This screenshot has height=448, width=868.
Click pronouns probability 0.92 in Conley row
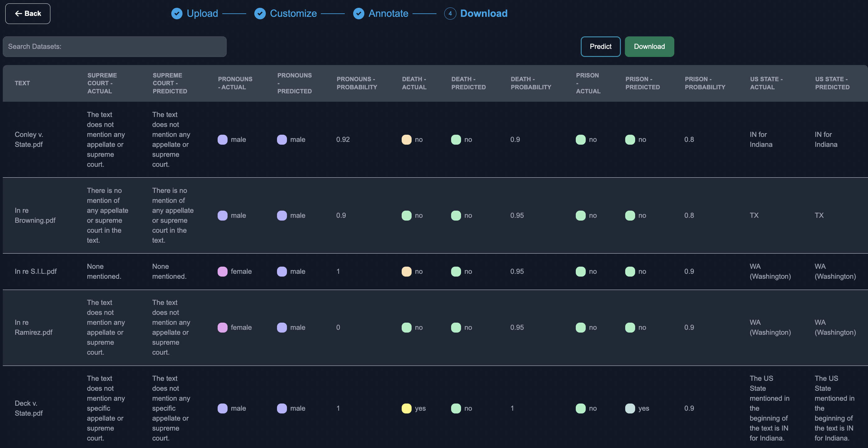[343, 140]
